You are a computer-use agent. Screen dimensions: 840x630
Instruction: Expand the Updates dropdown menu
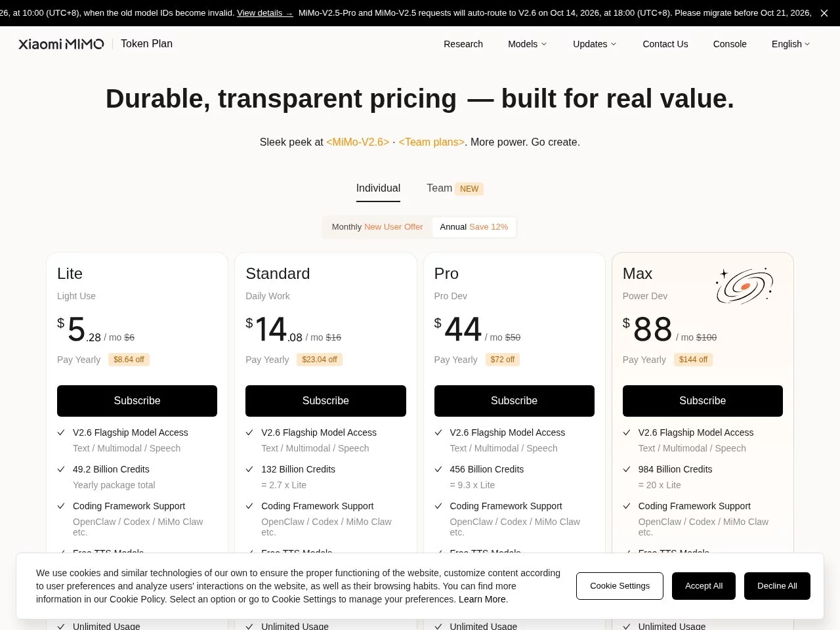(x=595, y=44)
